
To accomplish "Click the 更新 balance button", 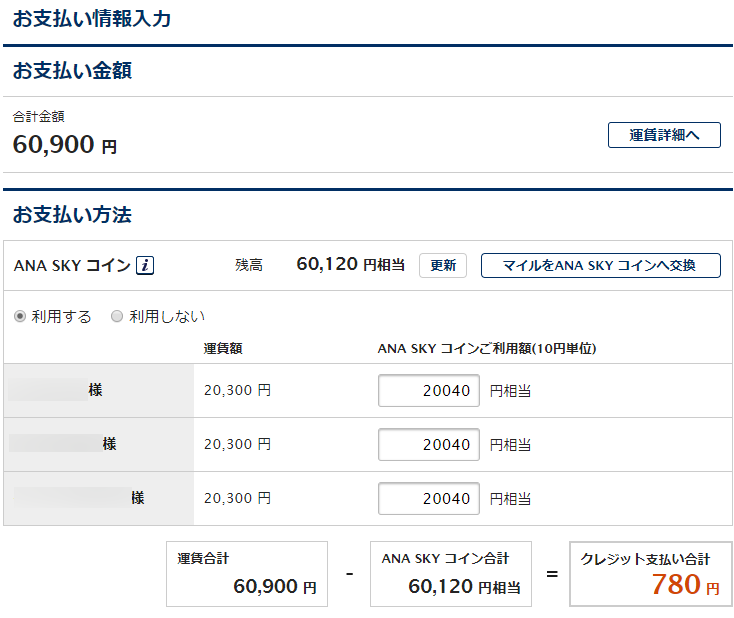I will click(x=443, y=265).
